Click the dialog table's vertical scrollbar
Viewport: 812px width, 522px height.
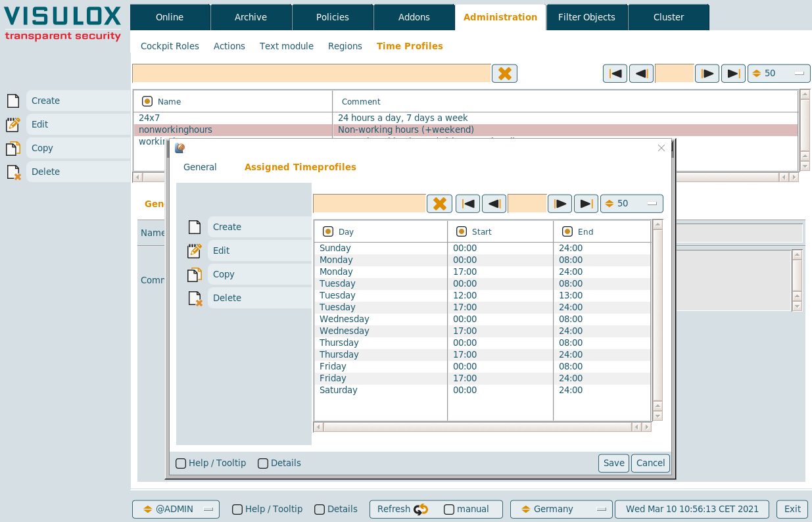(657, 316)
